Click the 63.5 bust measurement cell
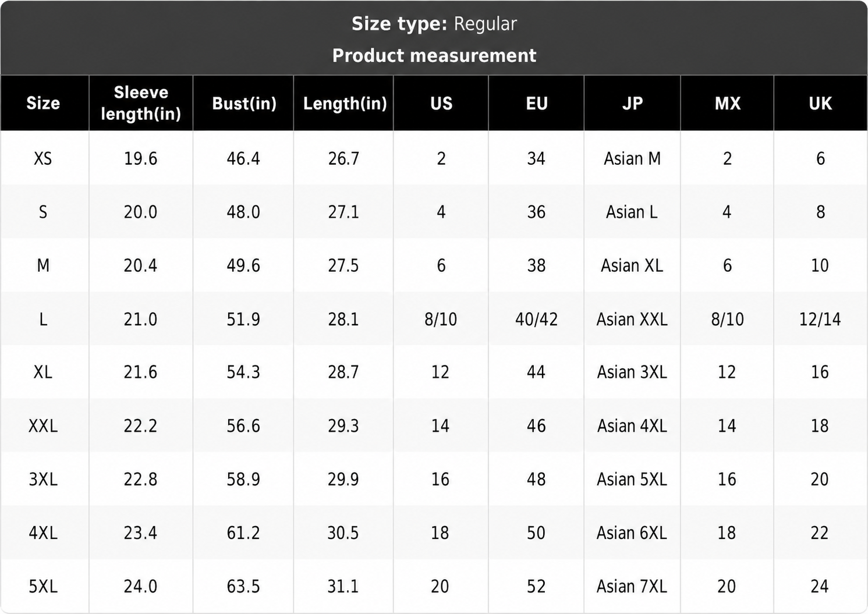The width and height of the screenshot is (868, 614). (x=243, y=586)
